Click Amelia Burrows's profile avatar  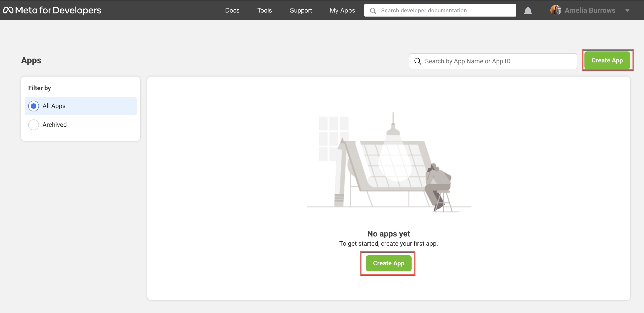[556, 10]
